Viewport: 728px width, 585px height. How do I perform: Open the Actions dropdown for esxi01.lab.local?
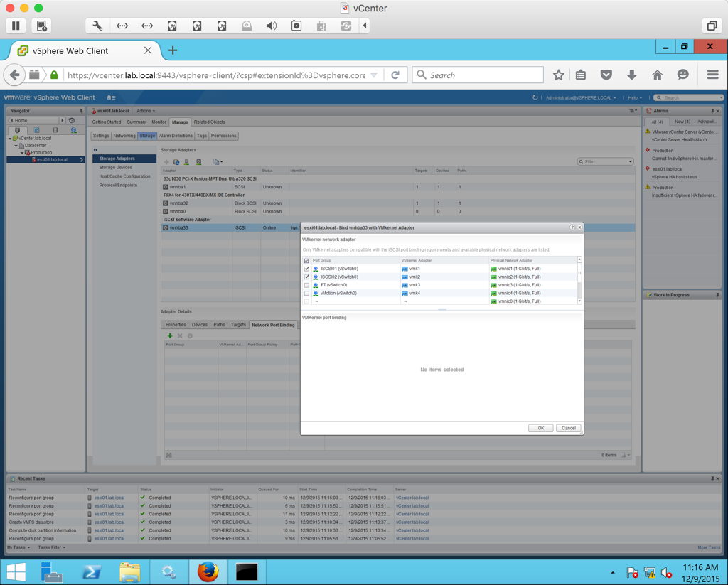pos(145,111)
